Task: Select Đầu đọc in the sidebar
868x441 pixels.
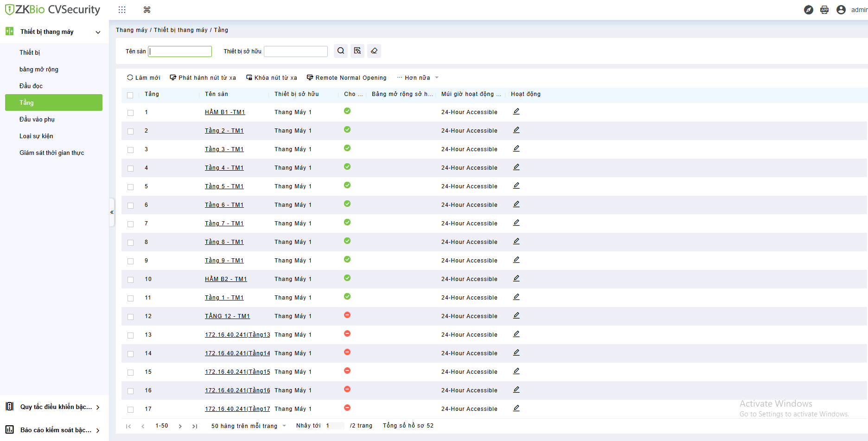Action: tap(31, 86)
